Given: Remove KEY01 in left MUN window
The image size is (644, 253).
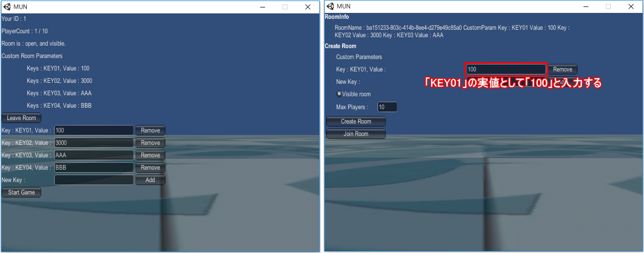Looking at the screenshot, I should tap(150, 130).
